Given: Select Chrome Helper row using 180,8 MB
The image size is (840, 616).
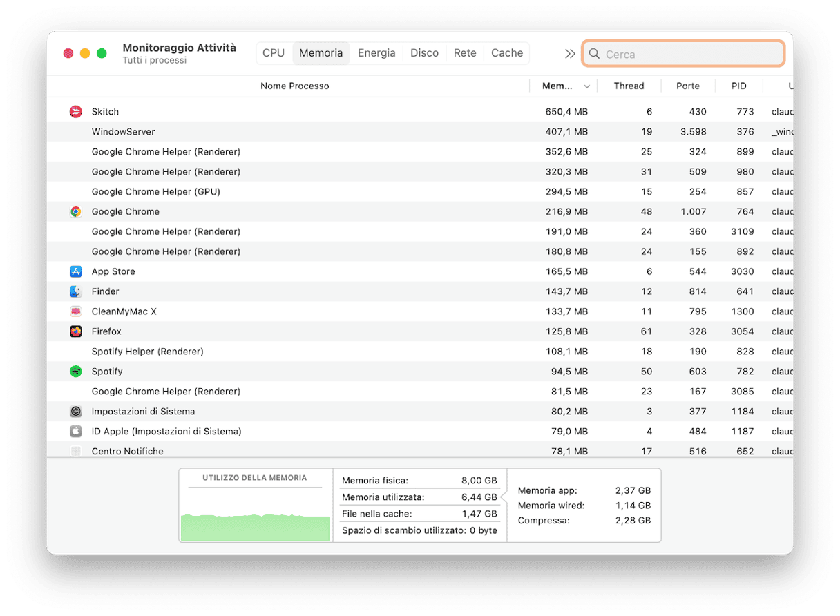Looking at the screenshot, I should click(420, 252).
